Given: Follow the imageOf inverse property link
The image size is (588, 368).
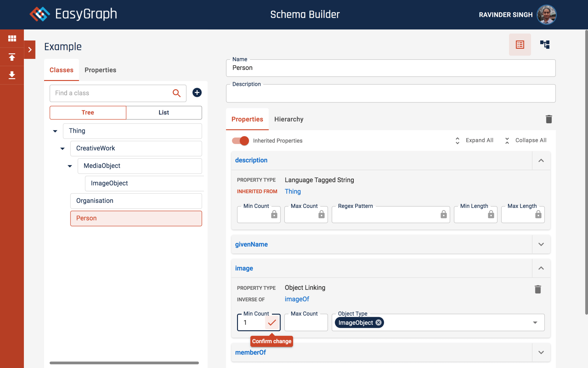Looking at the screenshot, I should click(297, 299).
